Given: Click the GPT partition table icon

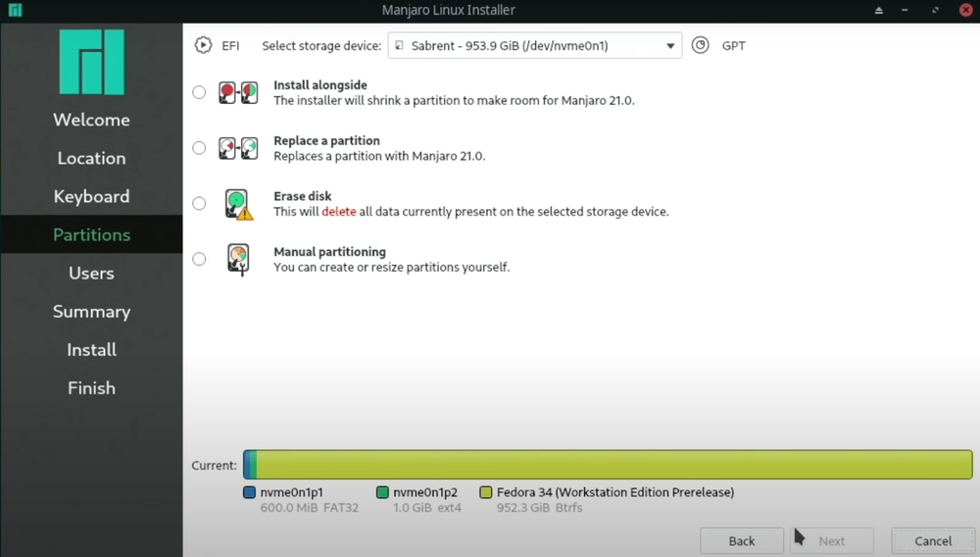Looking at the screenshot, I should (x=700, y=45).
